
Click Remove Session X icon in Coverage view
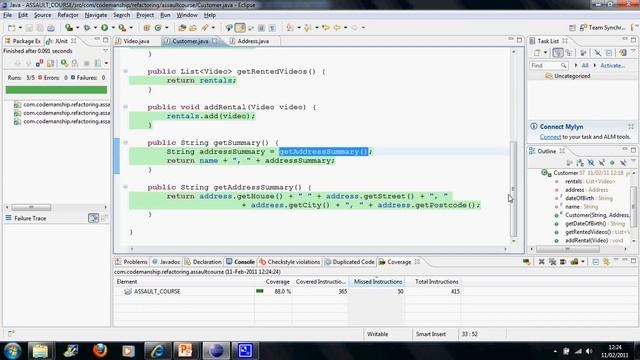click(541, 262)
